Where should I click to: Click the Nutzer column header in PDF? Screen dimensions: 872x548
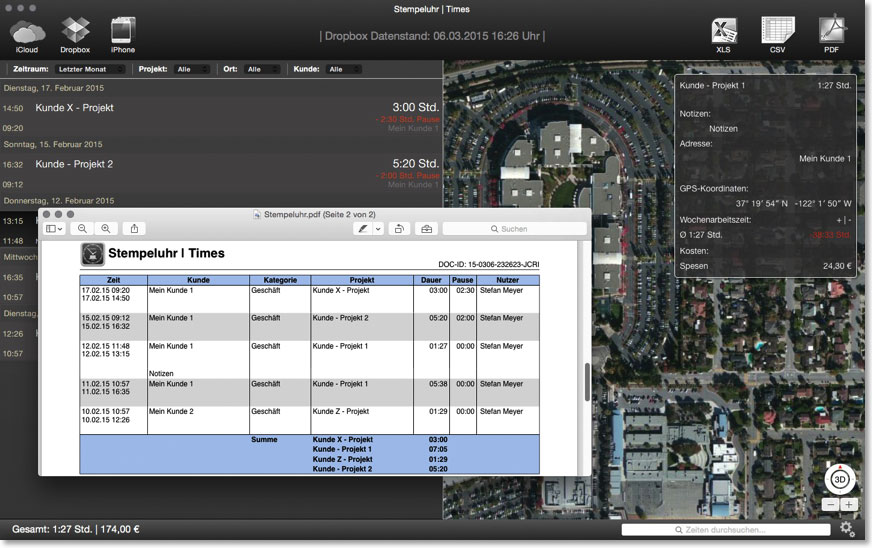pos(507,280)
